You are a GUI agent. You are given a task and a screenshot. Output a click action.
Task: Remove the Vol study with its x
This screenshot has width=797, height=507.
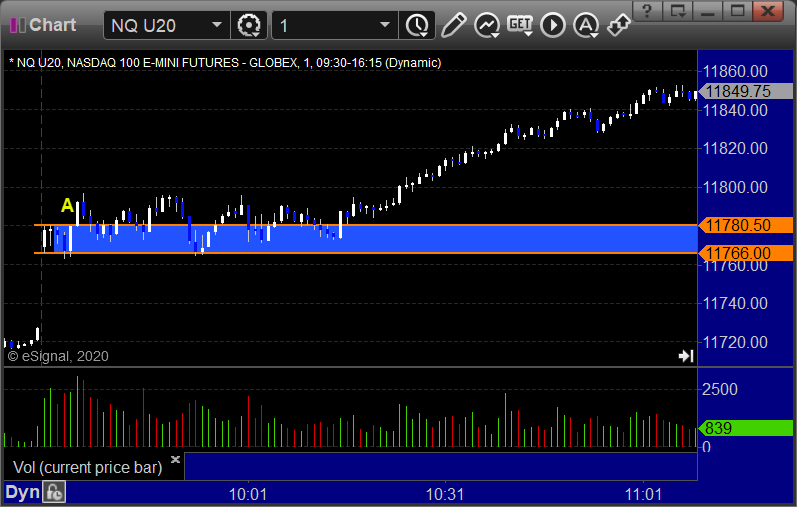(175, 460)
